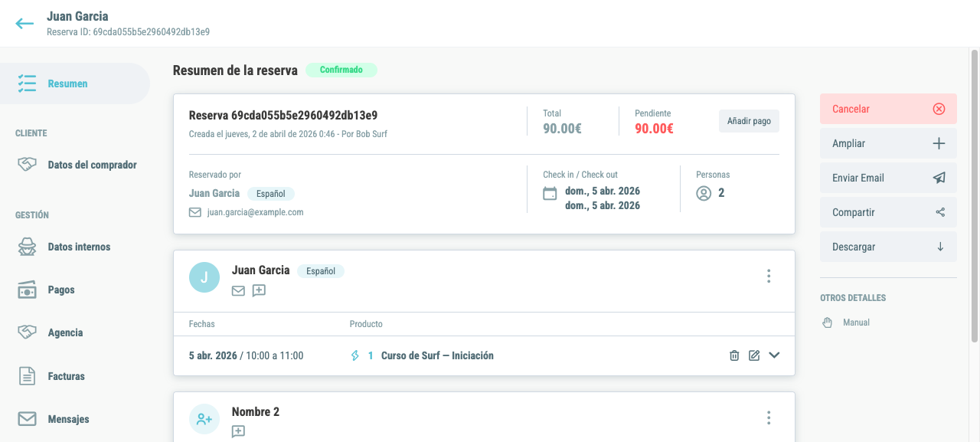The image size is (980, 442).
Task: Click the envelope icon under Juan Garcia's name
Action: 239,291
